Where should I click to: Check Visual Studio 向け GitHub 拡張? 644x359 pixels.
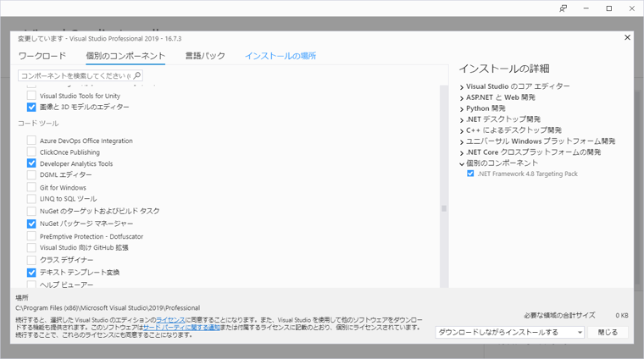31,247
